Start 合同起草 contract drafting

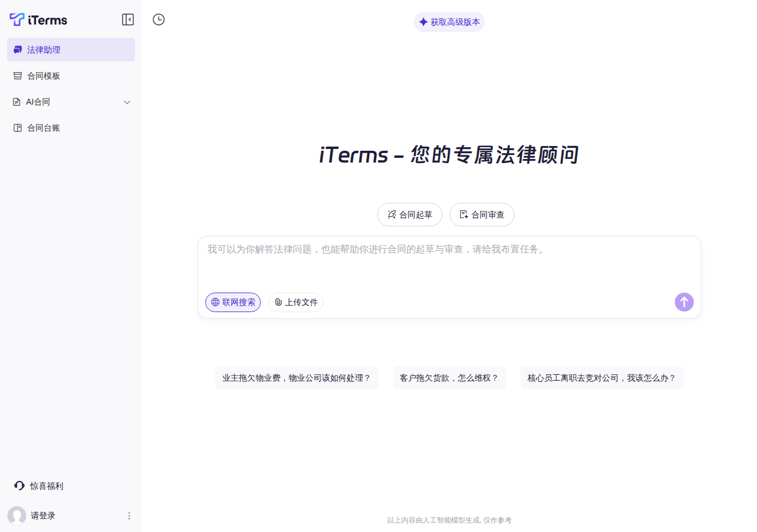pyautogui.click(x=410, y=215)
